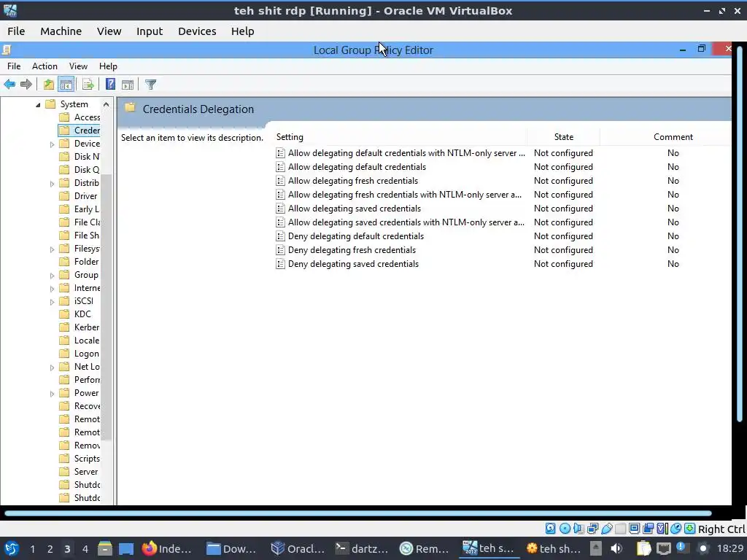Switch to the Firefox 'Inde...' taskbar window

pos(167,548)
